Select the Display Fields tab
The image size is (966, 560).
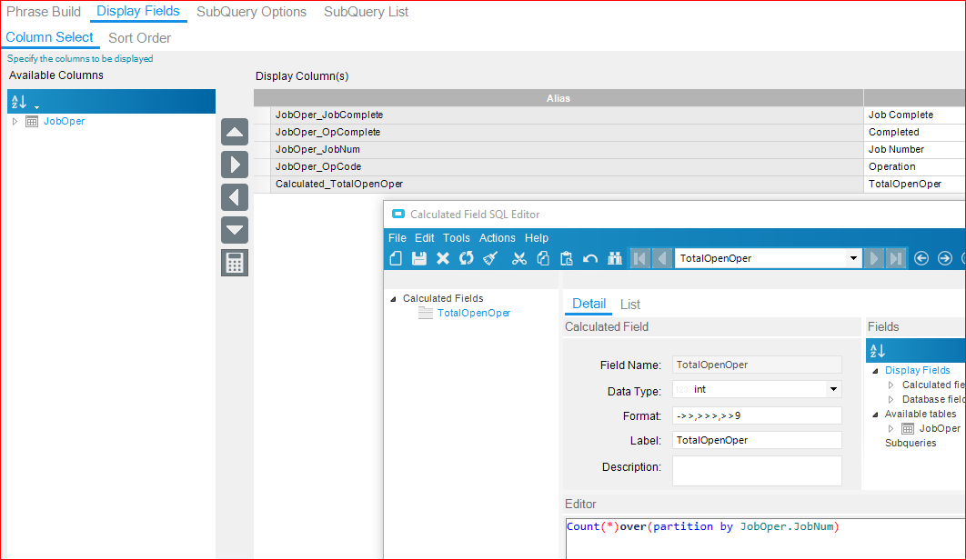point(138,11)
